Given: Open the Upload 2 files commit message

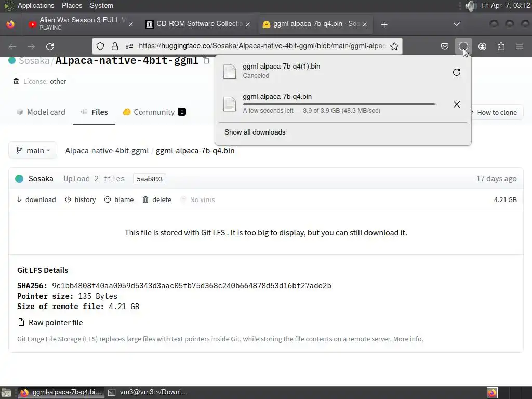Looking at the screenshot, I should [x=94, y=179].
